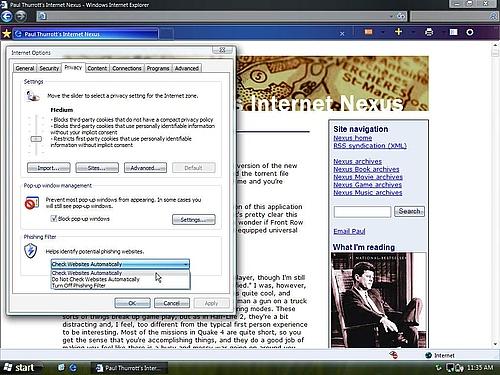Switch to the Connections tab
Viewport: 500px width, 375px height.
127,68
